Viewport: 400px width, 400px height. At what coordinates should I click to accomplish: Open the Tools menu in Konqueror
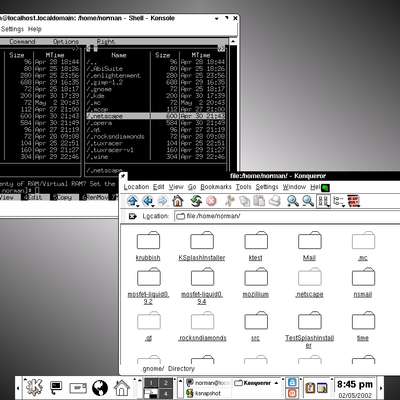pyautogui.click(x=243, y=187)
